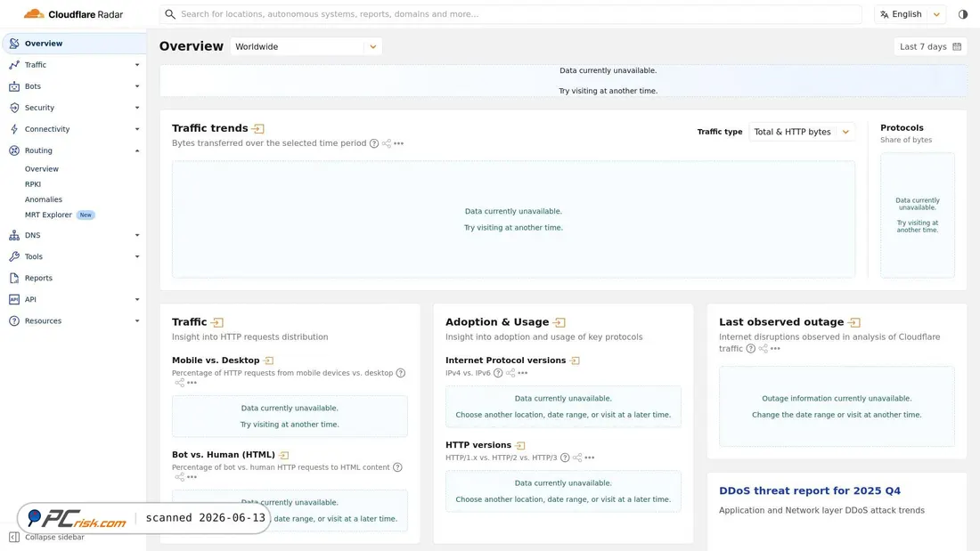Expand the Resources sidebar menu
980x551 pixels.
(x=137, y=321)
